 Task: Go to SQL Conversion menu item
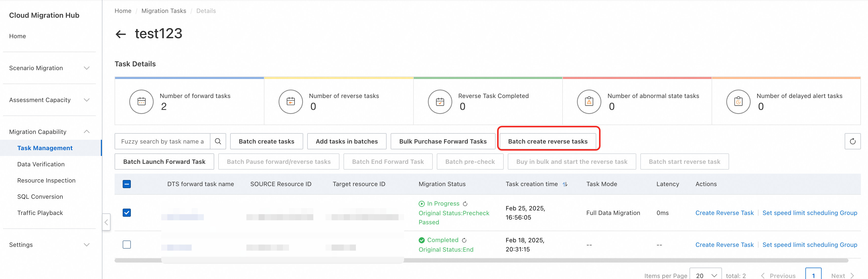(x=40, y=196)
